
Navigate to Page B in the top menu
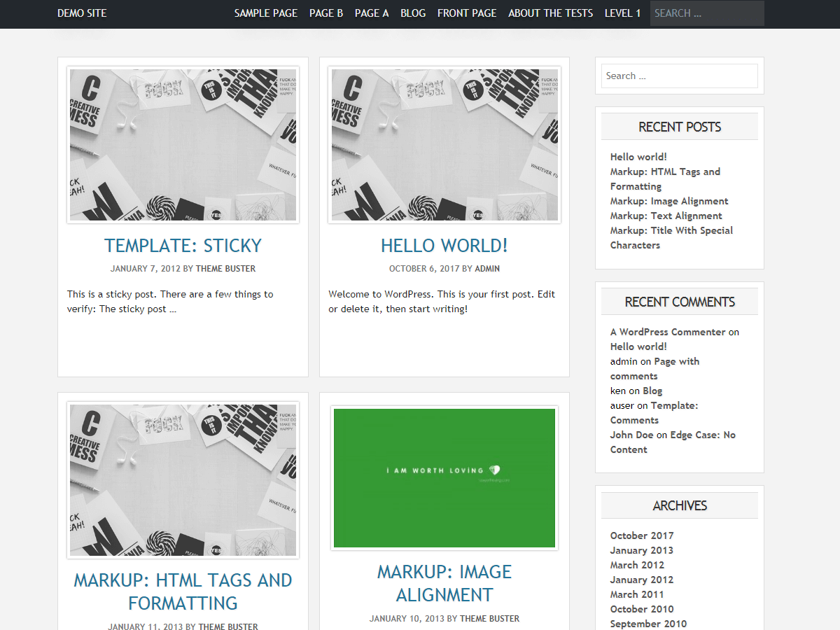325,13
